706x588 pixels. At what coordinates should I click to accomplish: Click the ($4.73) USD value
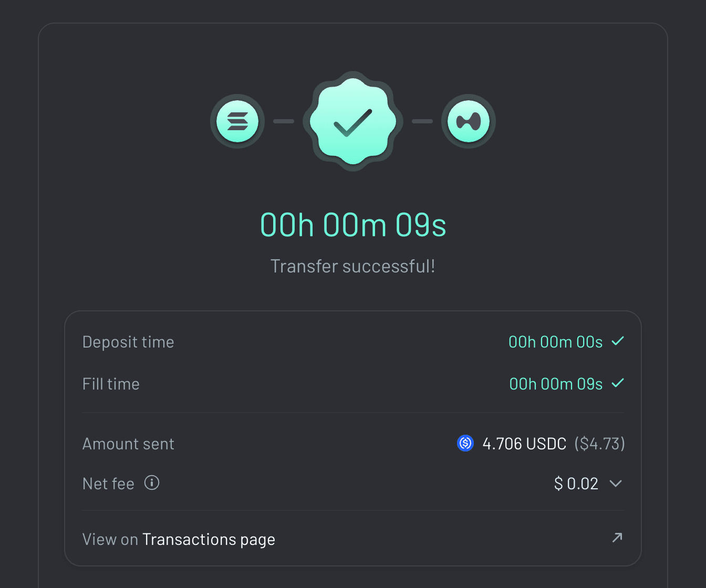pos(599,444)
